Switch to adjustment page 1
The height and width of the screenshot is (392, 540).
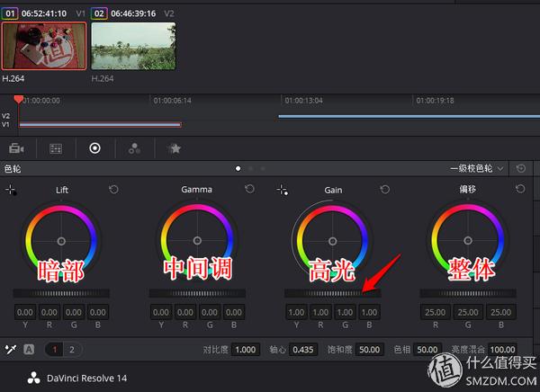point(54,350)
